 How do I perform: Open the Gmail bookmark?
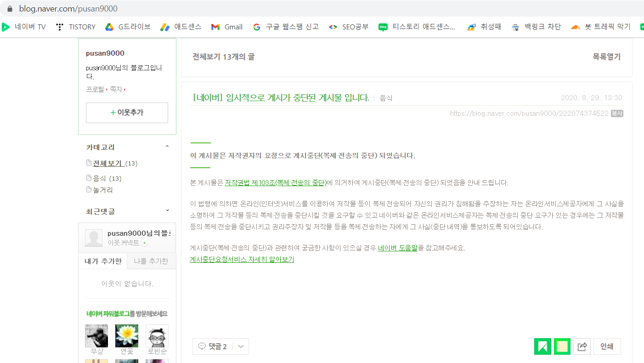pyautogui.click(x=227, y=27)
